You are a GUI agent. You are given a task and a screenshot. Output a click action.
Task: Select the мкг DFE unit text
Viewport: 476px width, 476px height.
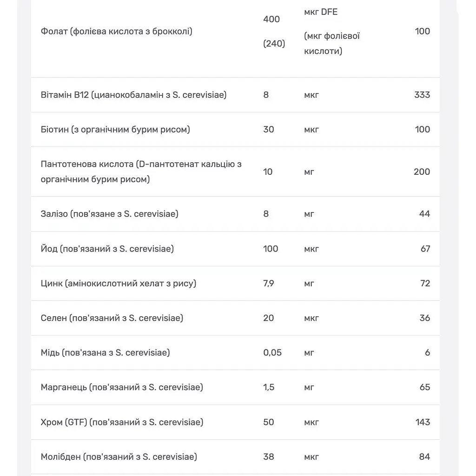[x=321, y=12]
